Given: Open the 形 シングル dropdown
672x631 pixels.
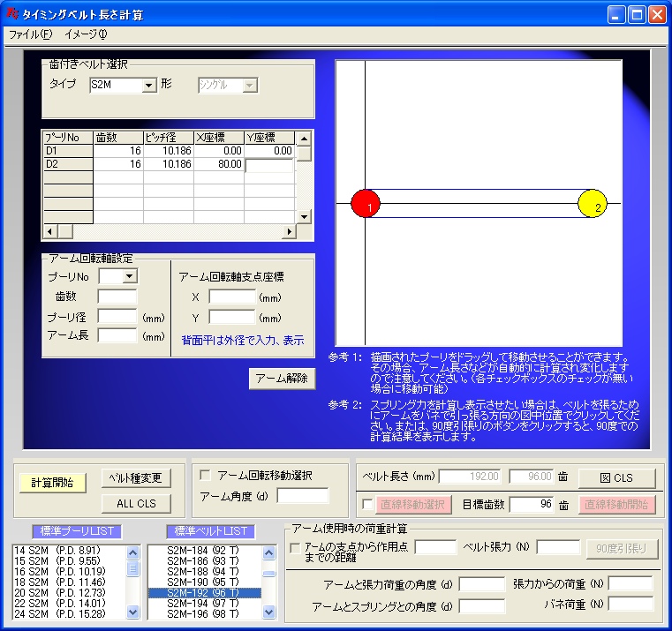Looking at the screenshot, I should click(x=249, y=86).
